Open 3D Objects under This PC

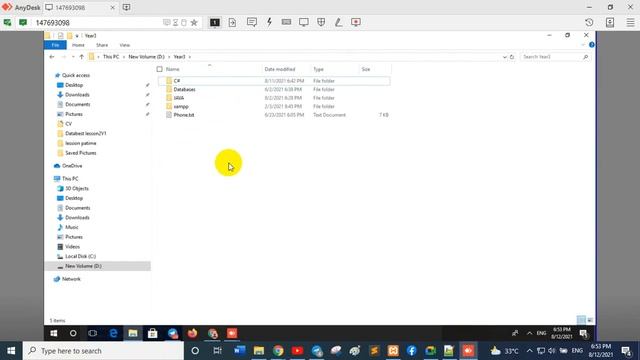[77, 189]
